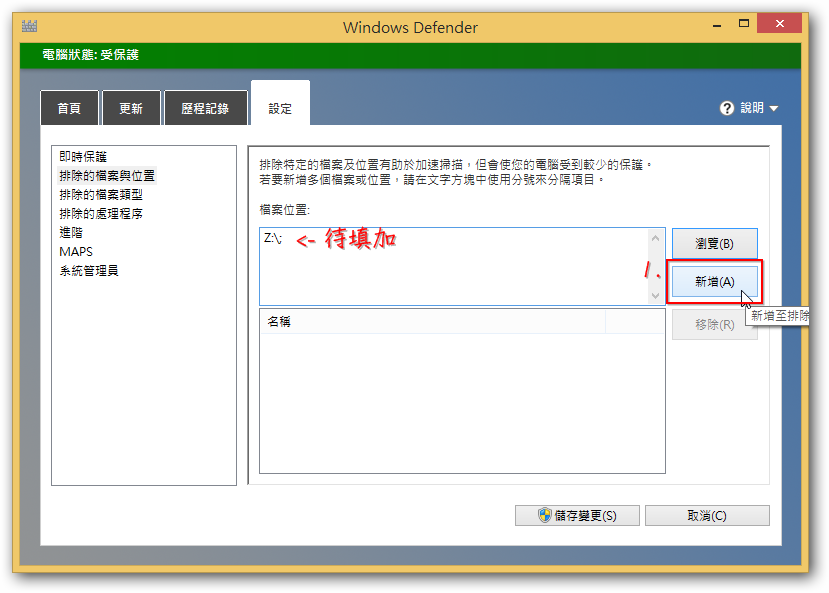Select 排除的處理程序 from the settings list
Viewport: 829px width, 593px height.
[101, 214]
